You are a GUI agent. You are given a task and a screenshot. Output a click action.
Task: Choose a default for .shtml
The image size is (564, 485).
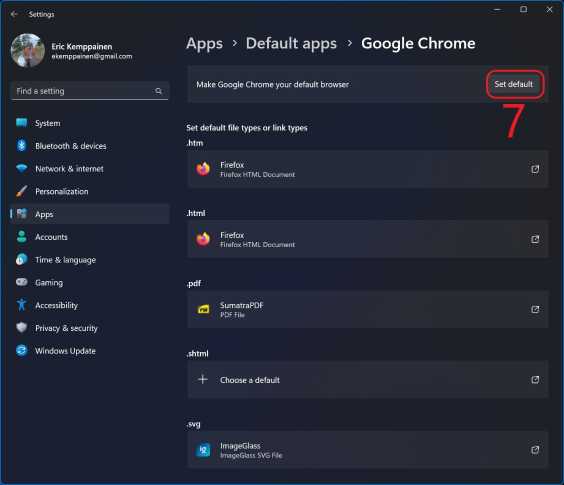point(368,380)
